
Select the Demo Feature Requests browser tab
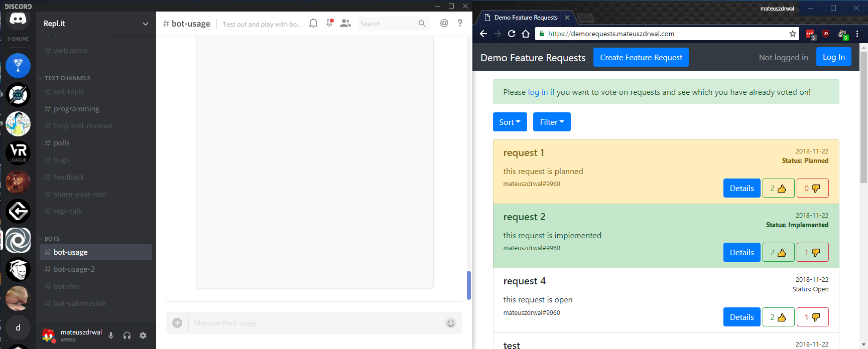pyautogui.click(x=526, y=18)
